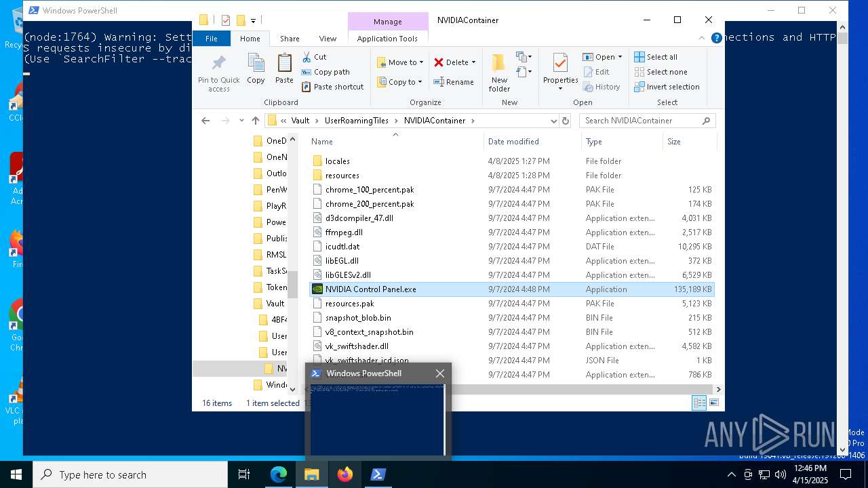The height and width of the screenshot is (488, 868).
Task: Click Paste shortcut command
Action: coord(332,87)
